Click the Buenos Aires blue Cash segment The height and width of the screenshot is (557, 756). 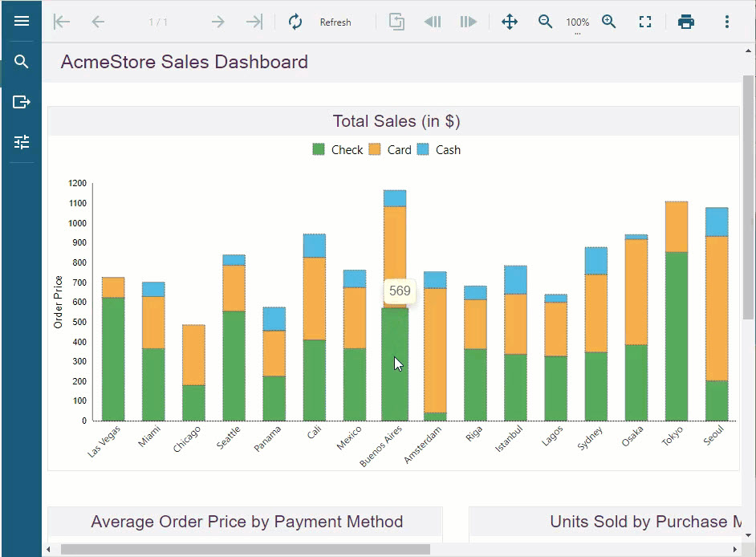tap(395, 198)
